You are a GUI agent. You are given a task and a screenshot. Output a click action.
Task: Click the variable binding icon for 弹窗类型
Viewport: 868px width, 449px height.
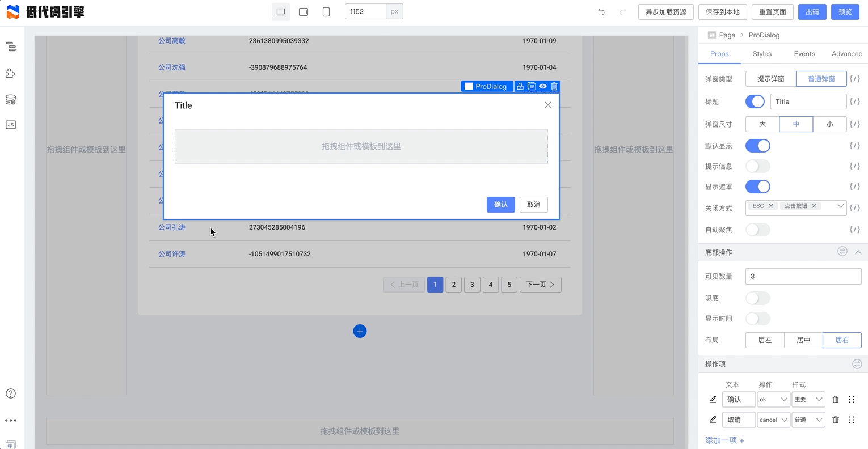point(855,79)
